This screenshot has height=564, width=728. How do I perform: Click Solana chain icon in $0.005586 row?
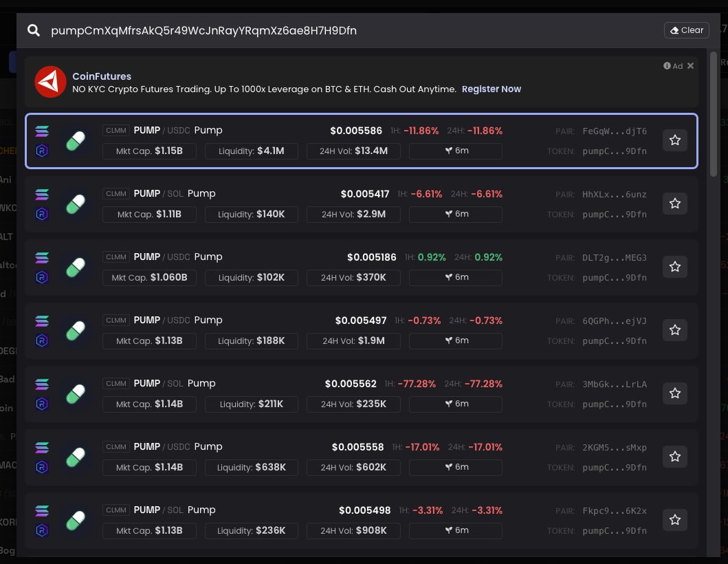42,131
